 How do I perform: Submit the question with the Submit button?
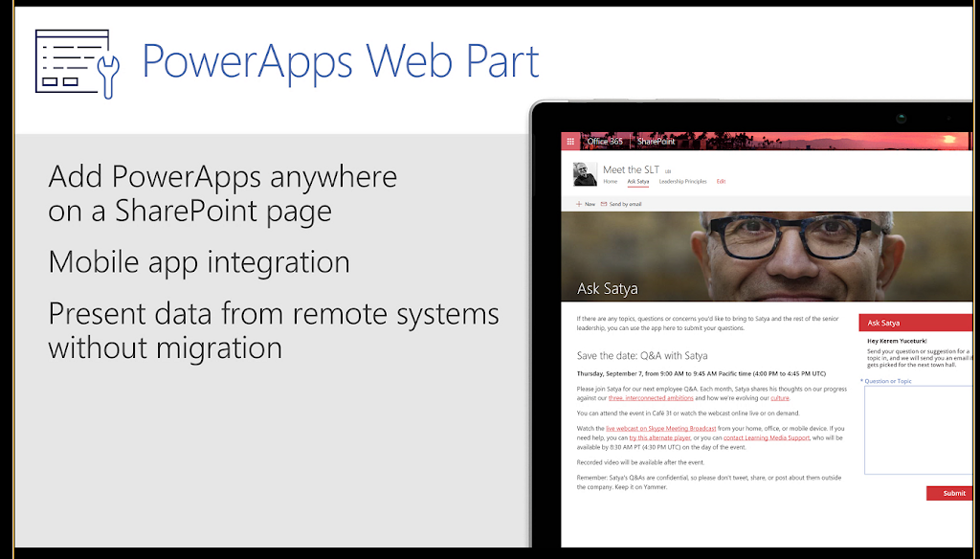click(950, 493)
